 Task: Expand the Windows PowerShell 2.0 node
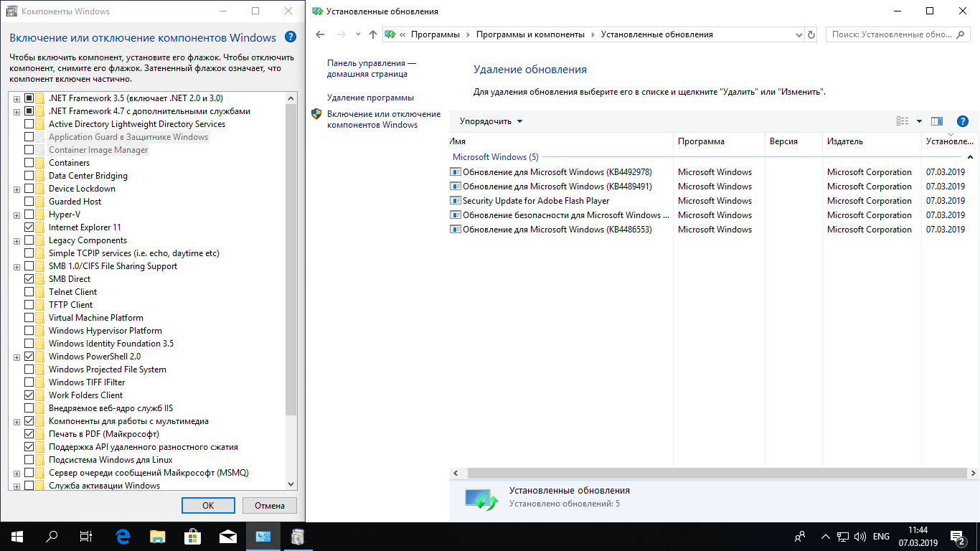(17, 357)
